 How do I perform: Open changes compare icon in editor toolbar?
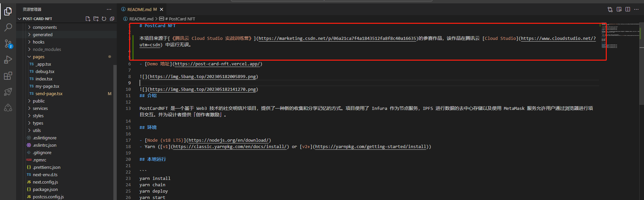(x=610, y=9)
